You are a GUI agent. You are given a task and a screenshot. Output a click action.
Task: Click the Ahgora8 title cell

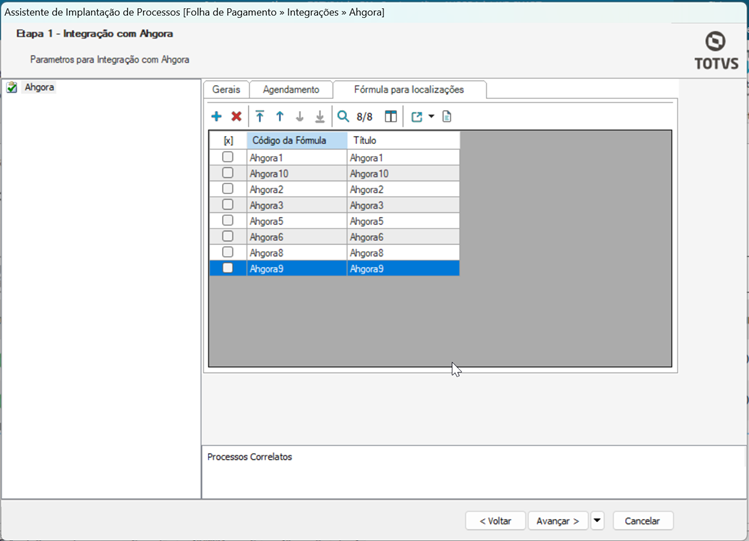point(404,252)
